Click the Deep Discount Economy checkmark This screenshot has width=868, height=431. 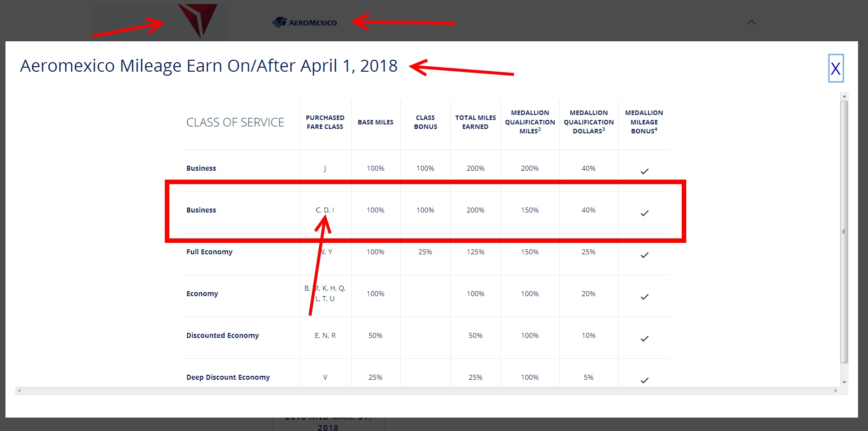(x=644, y=380)
